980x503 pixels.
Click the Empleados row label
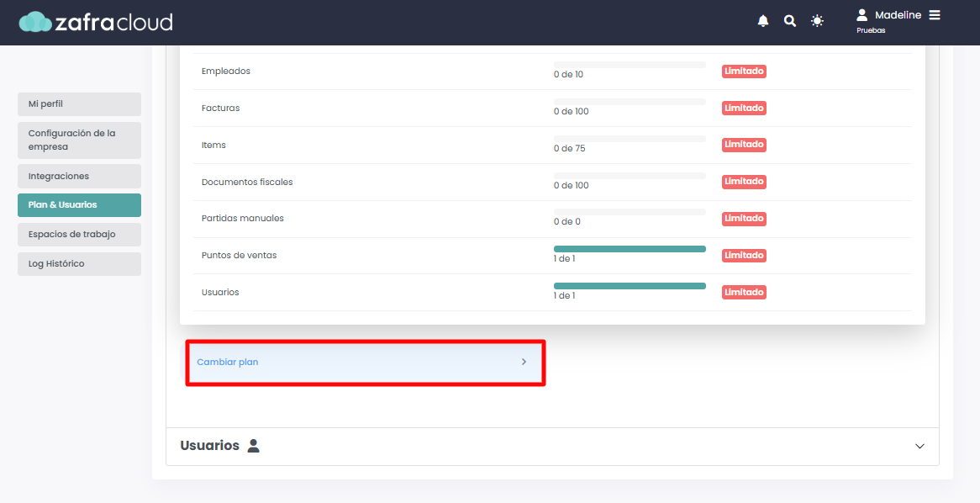point(225,71)
